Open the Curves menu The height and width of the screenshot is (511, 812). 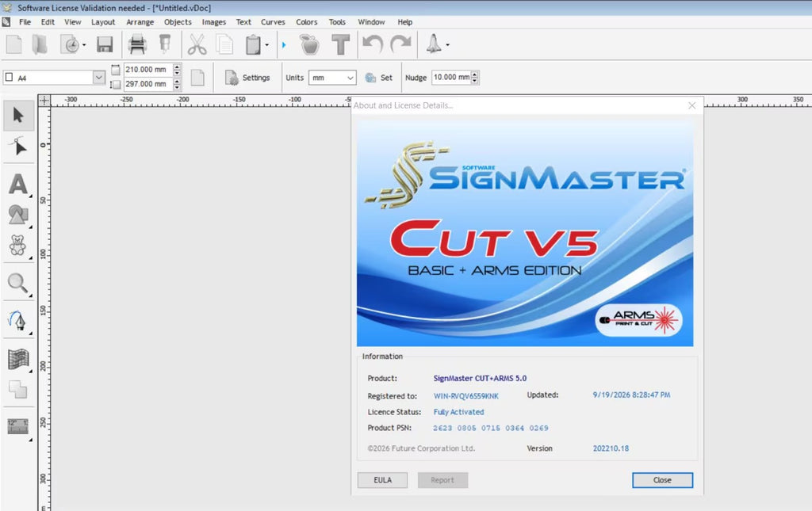click(x=273, y=22)
